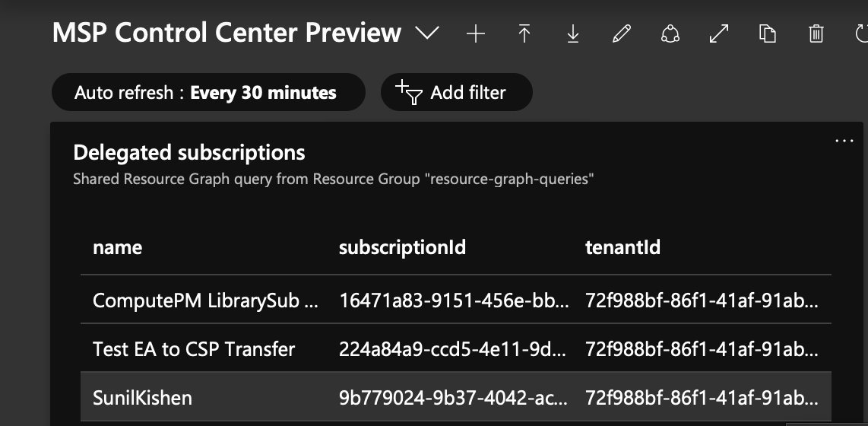
Task: Select the Test EA to CSP Transfer cell
Action: [x=194, y=349]
